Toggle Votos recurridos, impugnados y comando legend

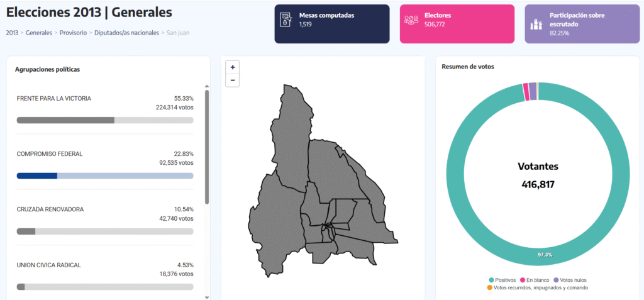(537, 287)
